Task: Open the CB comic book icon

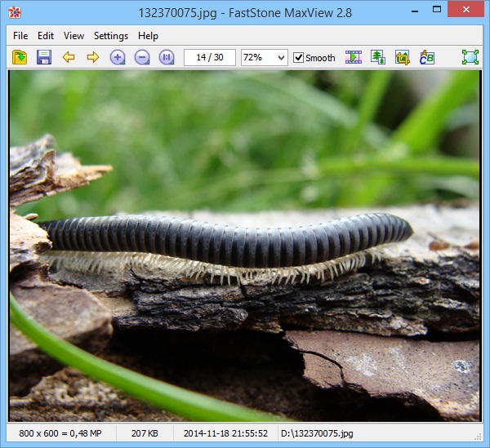Action: pos(426,57)
